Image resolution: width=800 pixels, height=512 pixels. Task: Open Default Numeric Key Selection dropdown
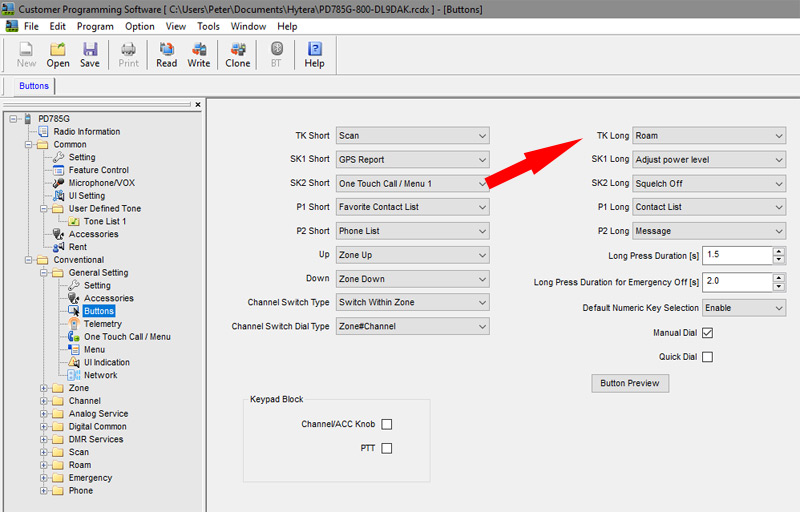click(744, 308)
